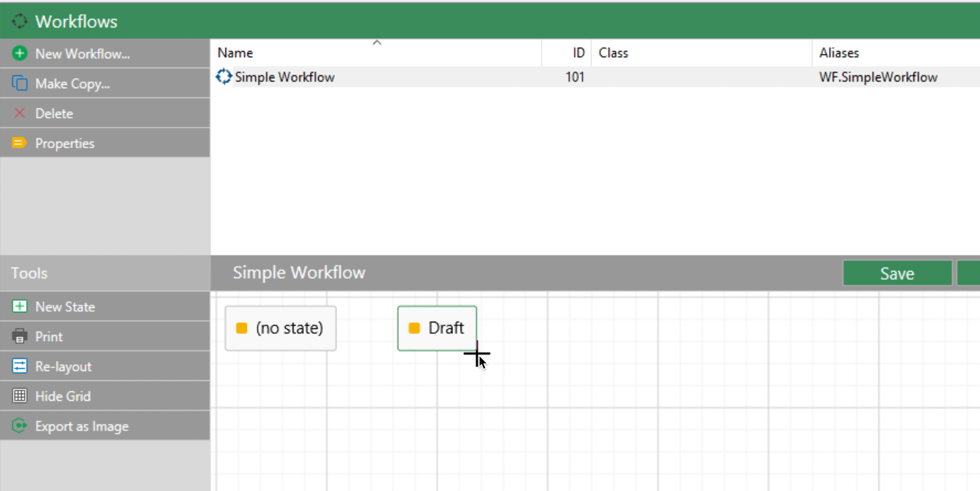Click the ID value 101

[575, 77]
